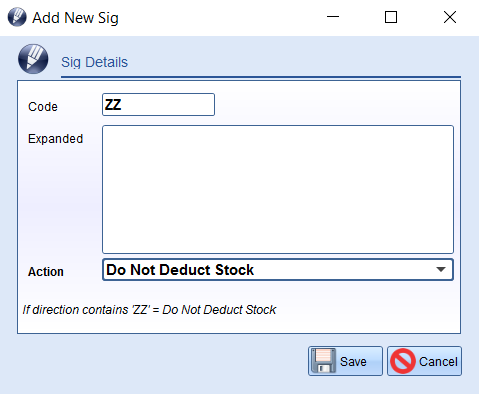Image resolution: width=479 pixels, height=394 pixels.
Task: Click inside the Expanded text area
Action: tap(278, 189)
